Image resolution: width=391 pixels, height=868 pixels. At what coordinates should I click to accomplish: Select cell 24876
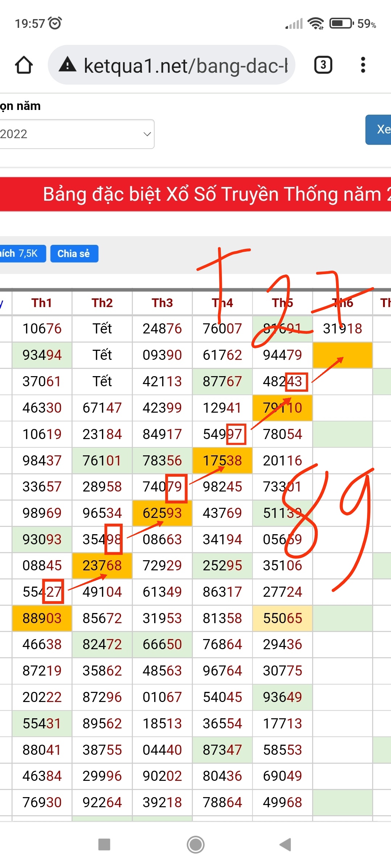(x=162, y=329)
